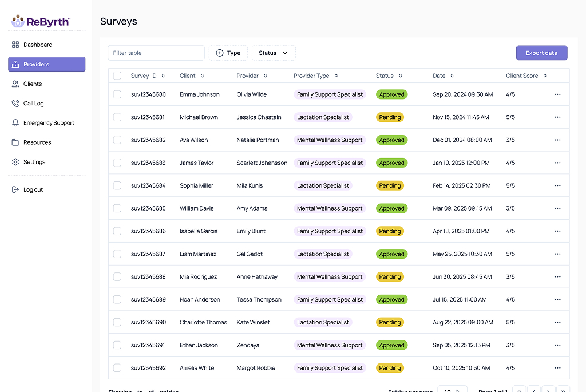Click the ReByrth logo

coord(41,22)
